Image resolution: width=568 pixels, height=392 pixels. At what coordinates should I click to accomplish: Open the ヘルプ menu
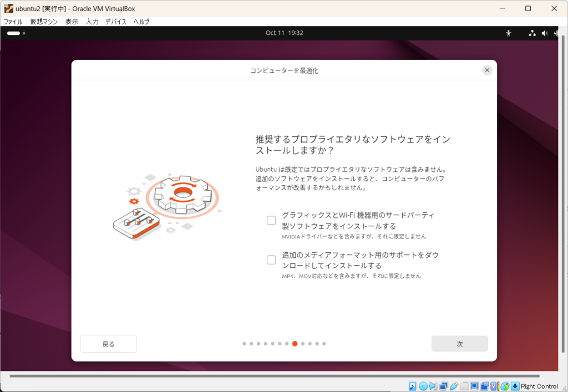click(x=141, y=22)
